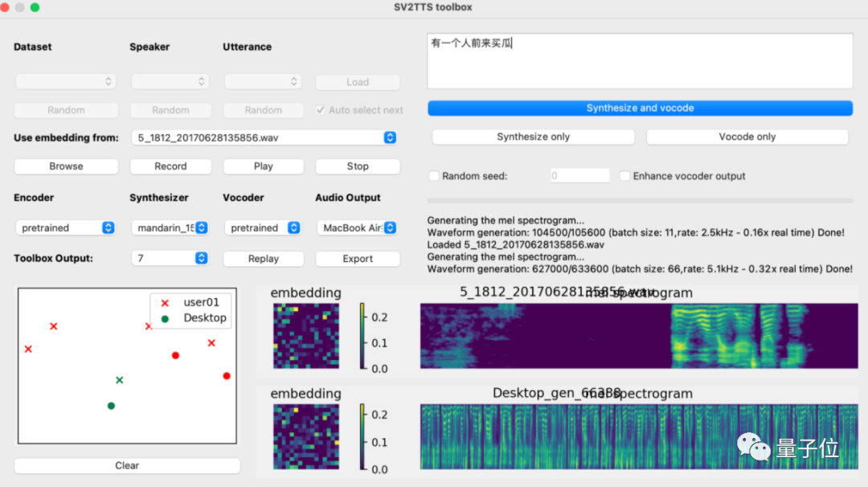Enable the Random seed checkbox
This screenshot has width=868, height=487.
pos(435,176)
